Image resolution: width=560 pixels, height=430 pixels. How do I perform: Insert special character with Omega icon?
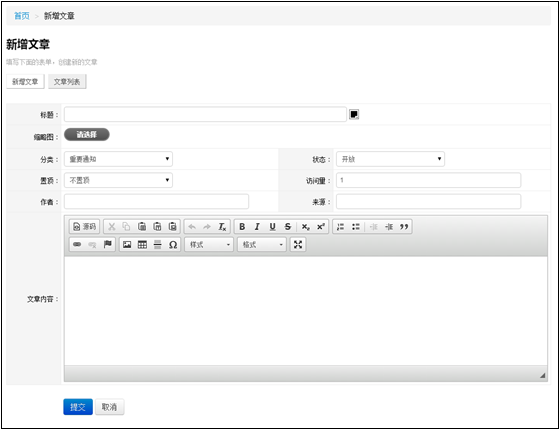[173, 245]
